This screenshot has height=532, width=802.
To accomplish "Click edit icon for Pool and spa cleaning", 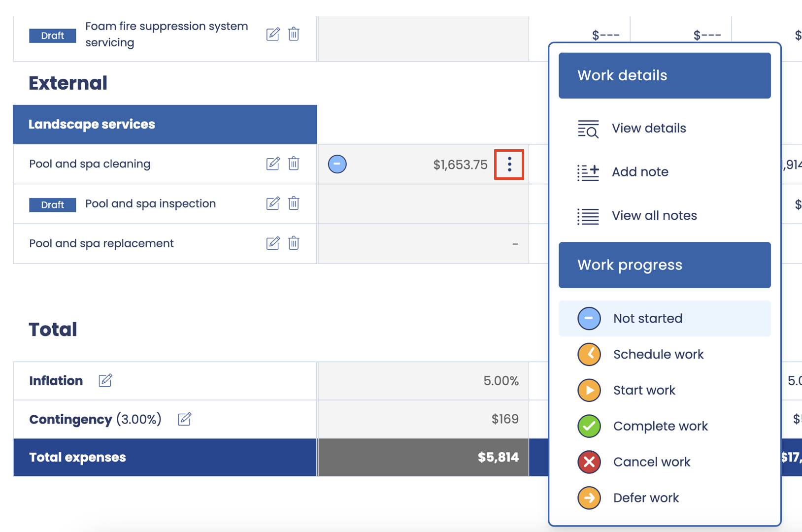I will (x=273, y=164).
